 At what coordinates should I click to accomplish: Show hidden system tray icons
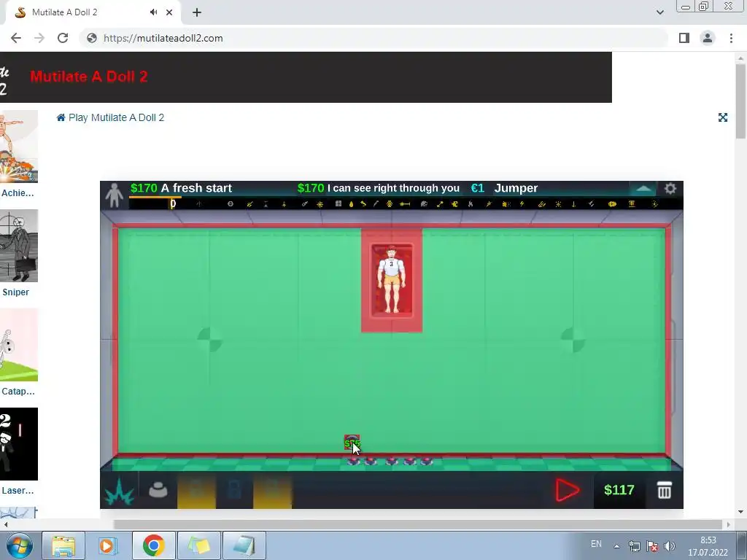[616, 546]
